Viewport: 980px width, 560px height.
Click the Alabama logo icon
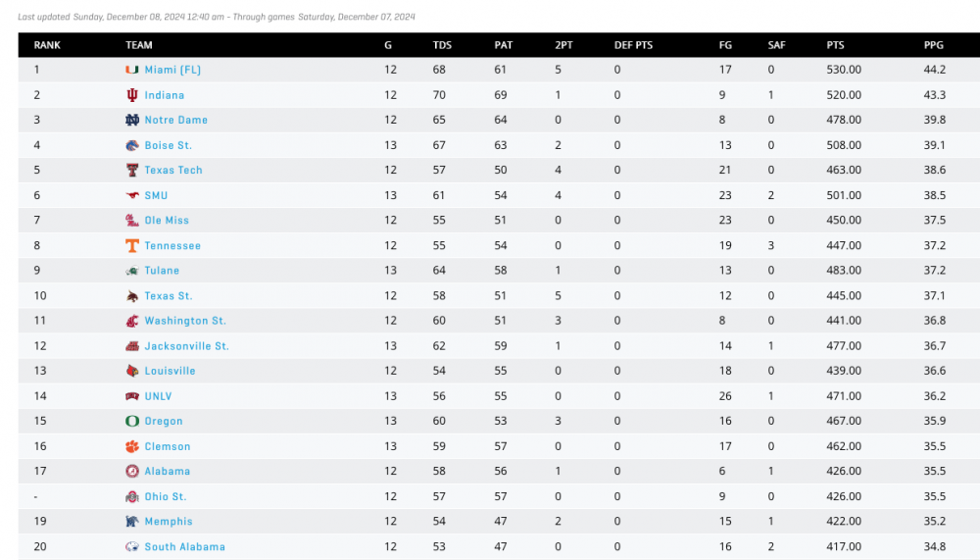[131, 471]
